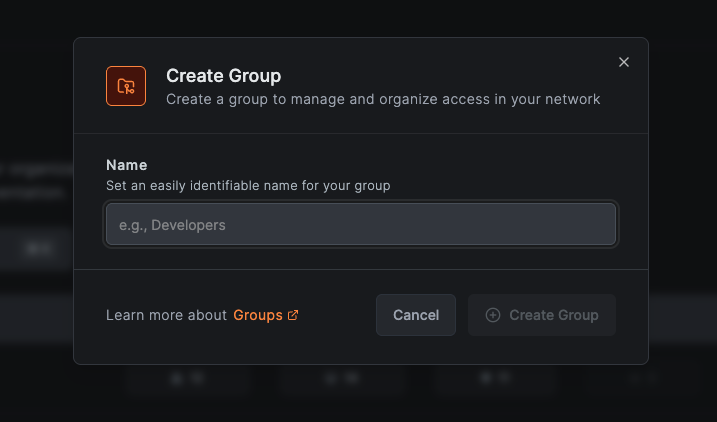
Task: Close the Create Group dialog
Action: coord(624,62)
